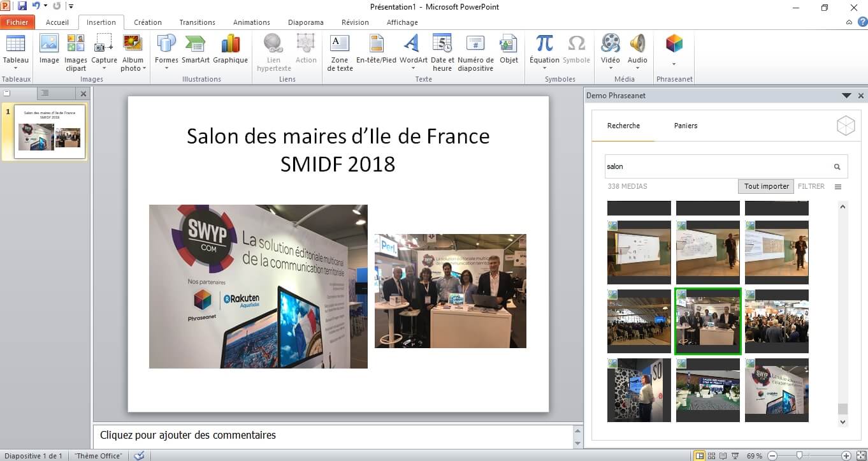868x461 pixels.
Task: Expand the Capture dropdown arrow
Action: pos(104,68)
